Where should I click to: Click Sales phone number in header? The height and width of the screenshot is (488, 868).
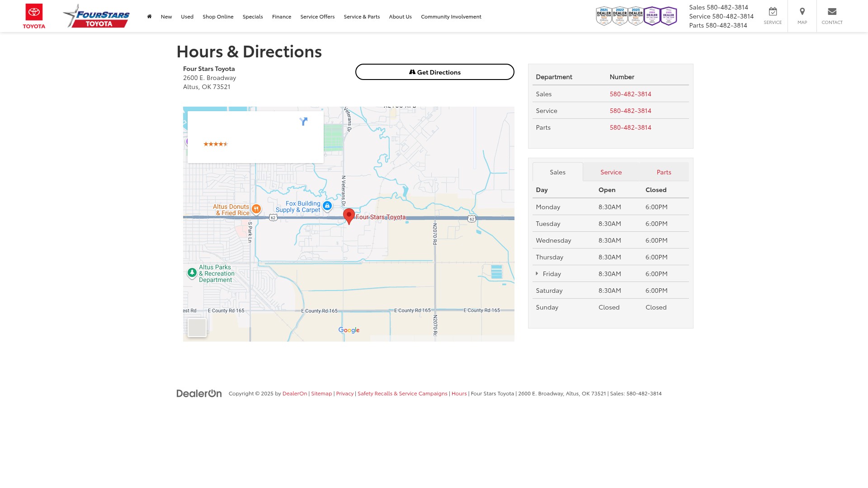click(727, 7)
